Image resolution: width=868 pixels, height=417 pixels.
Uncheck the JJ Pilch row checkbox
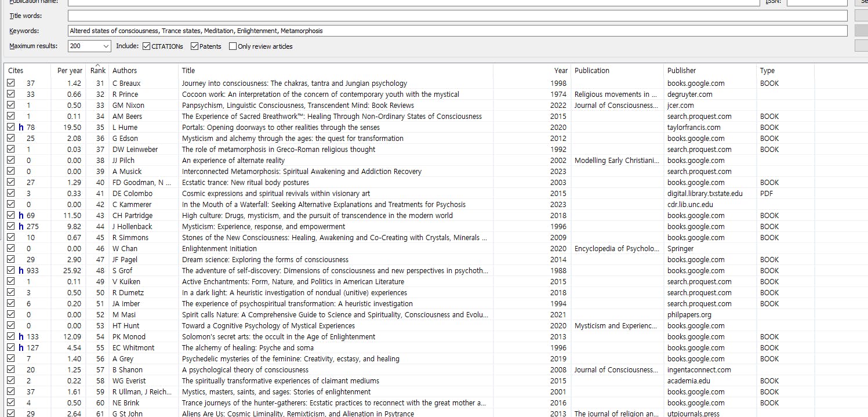(x=10, y=161)
